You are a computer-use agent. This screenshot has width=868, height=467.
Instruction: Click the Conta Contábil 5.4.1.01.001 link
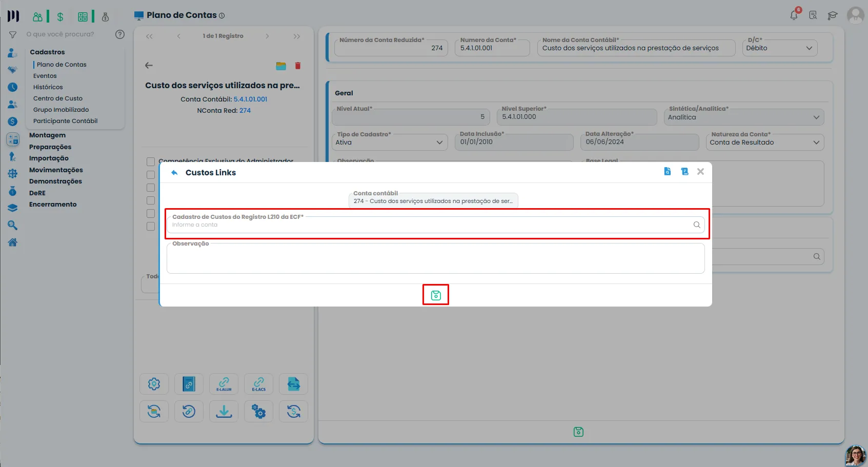pos(251,99)
